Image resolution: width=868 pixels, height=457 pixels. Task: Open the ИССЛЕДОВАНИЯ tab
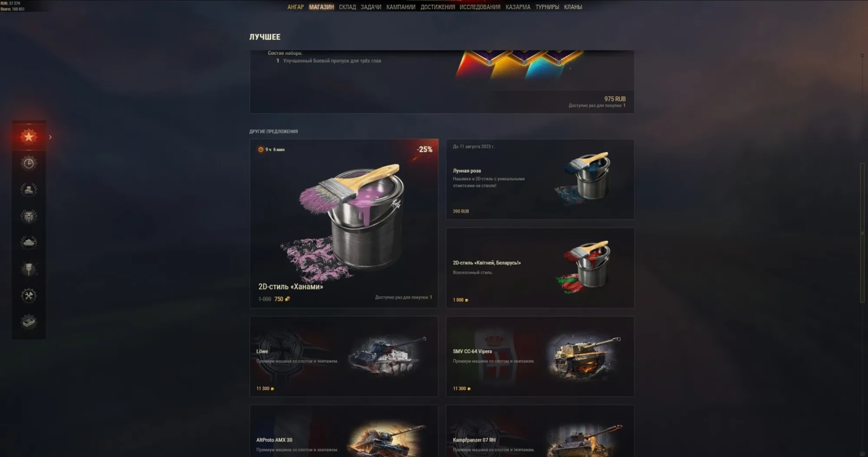pos(480,7)
